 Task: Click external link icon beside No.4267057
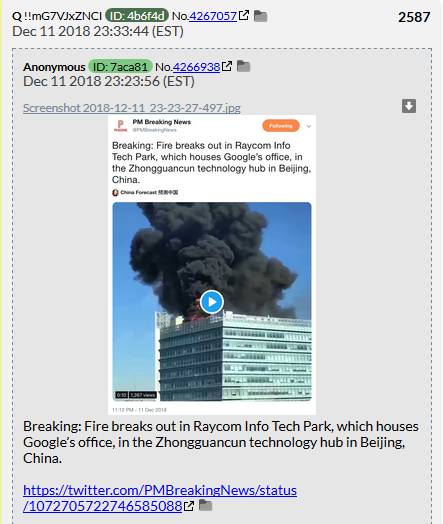244,15
